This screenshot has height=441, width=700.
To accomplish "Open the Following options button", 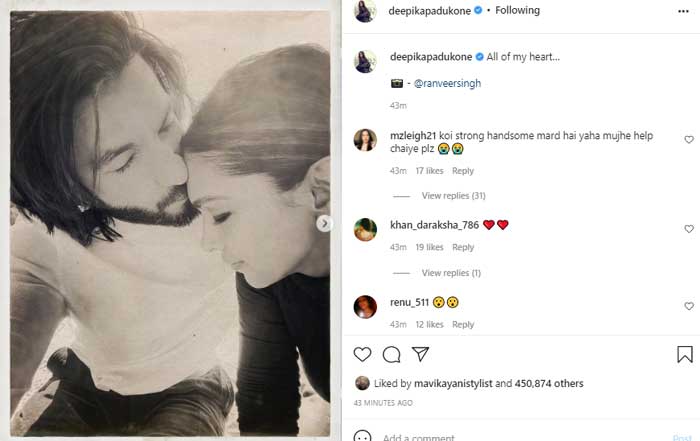I will 517,11.
